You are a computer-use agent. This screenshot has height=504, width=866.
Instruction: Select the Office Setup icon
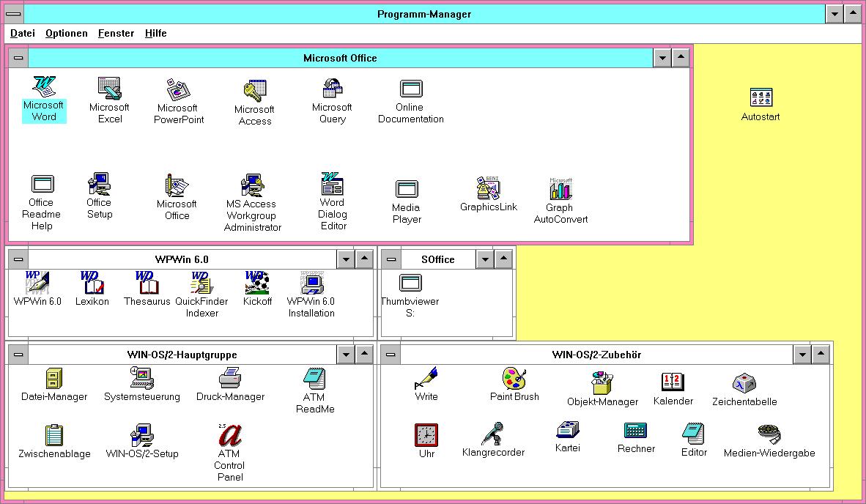[100, 183]
